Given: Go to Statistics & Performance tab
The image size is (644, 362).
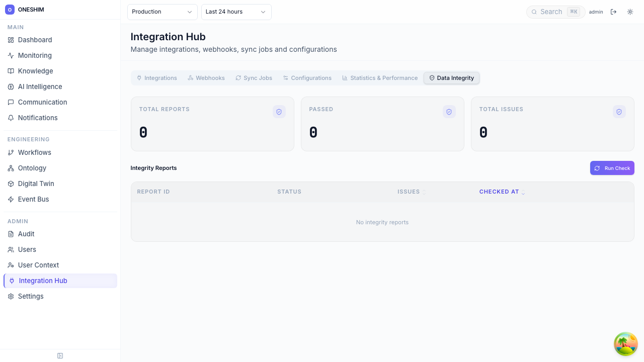Looking at the screenshot, I should pos(380,78).
